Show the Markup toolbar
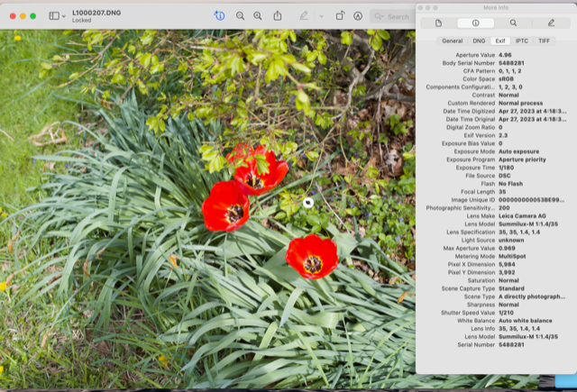Viewport: 577px width, 392px height. click(x=358, y=15)
